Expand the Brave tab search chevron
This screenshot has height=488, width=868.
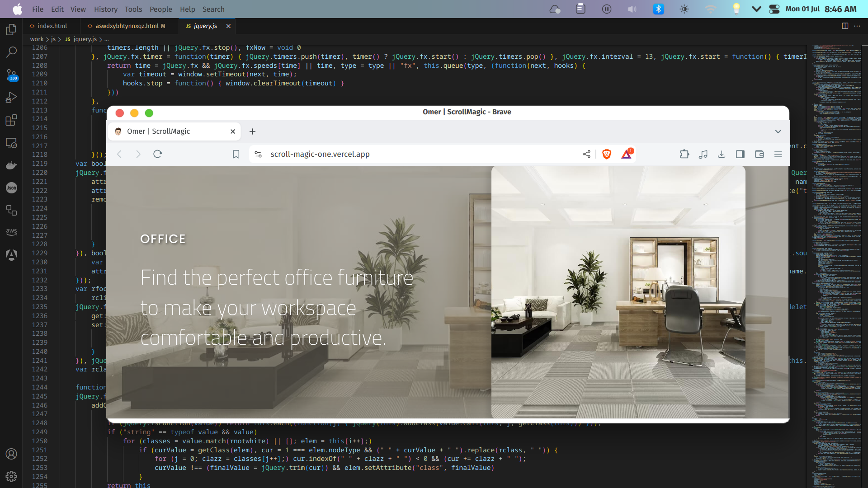[778, 131]
